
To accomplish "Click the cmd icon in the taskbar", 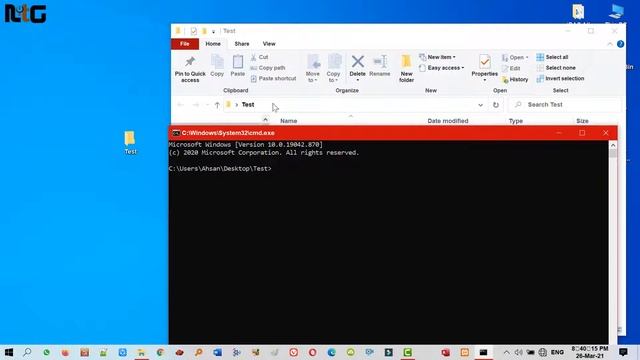I will tap(483, 352).
